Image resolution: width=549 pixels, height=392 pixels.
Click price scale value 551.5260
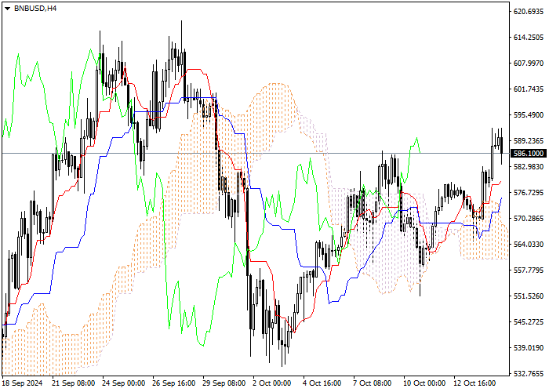point(528,296)
